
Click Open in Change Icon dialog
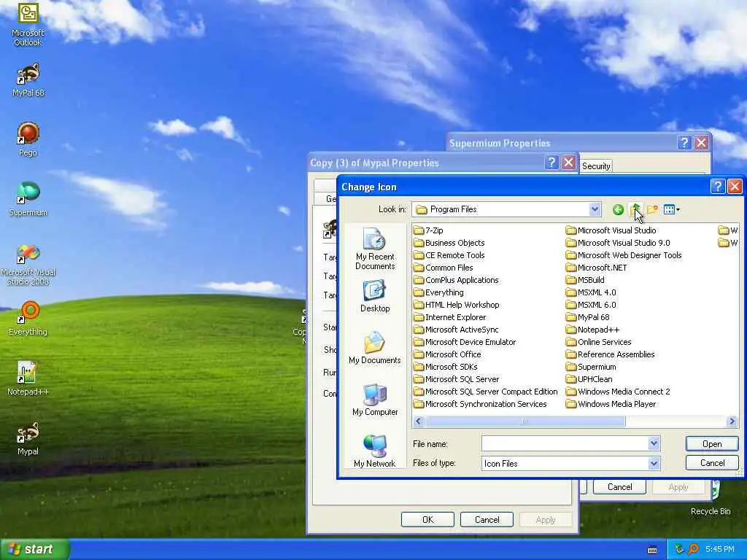click(x=712, y=444)
